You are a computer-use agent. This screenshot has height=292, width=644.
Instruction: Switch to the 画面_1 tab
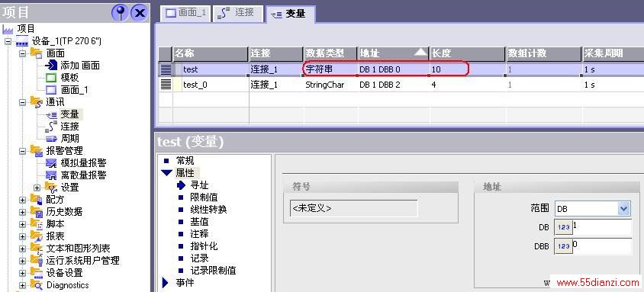coord(186,13)
